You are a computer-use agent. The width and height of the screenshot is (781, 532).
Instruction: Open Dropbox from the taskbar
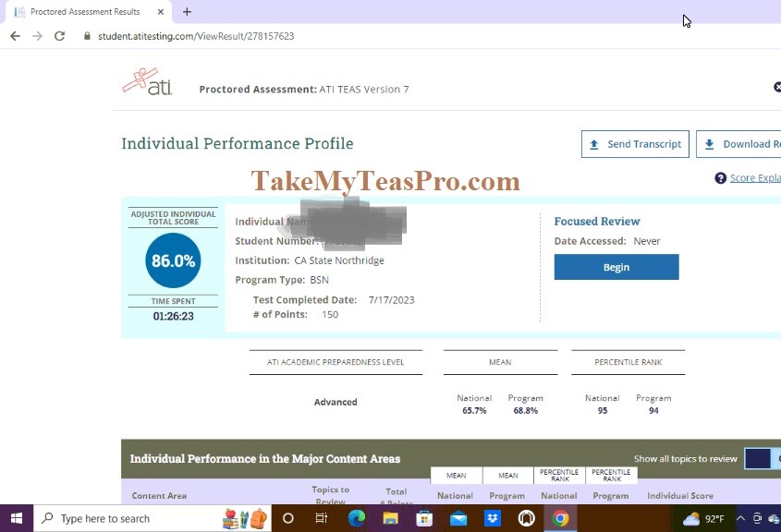pyautogui.click(x=493, y=518)
